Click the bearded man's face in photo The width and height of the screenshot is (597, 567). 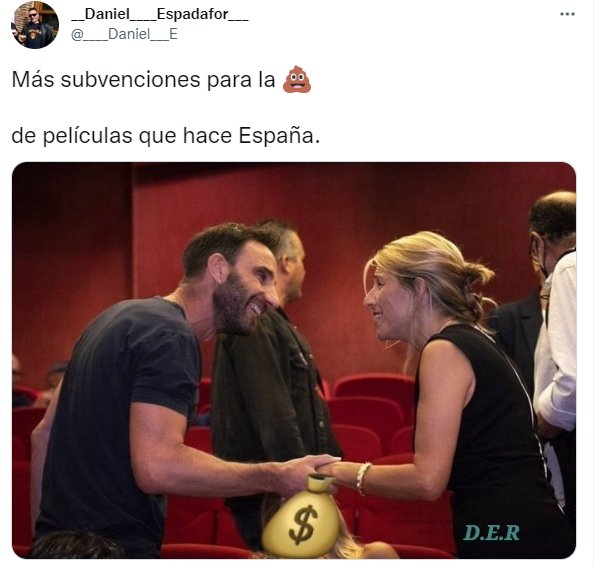[x=244, y=291]
